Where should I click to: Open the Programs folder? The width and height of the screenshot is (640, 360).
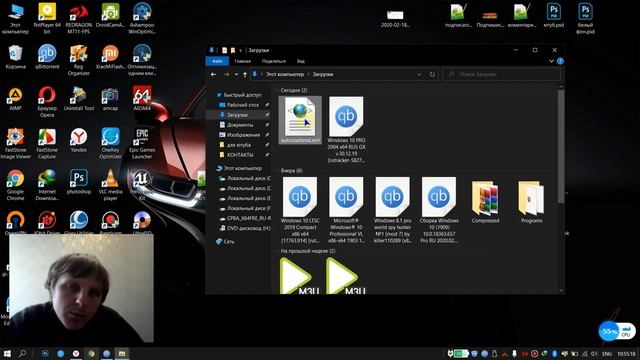click(531, 201)
